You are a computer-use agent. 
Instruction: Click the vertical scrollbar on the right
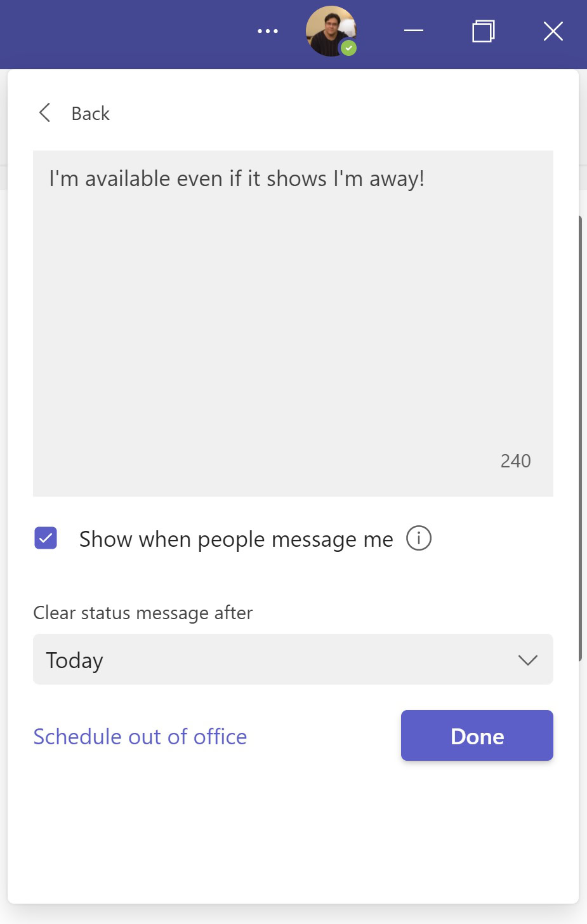pyautogui.click(x=580, y=438)
